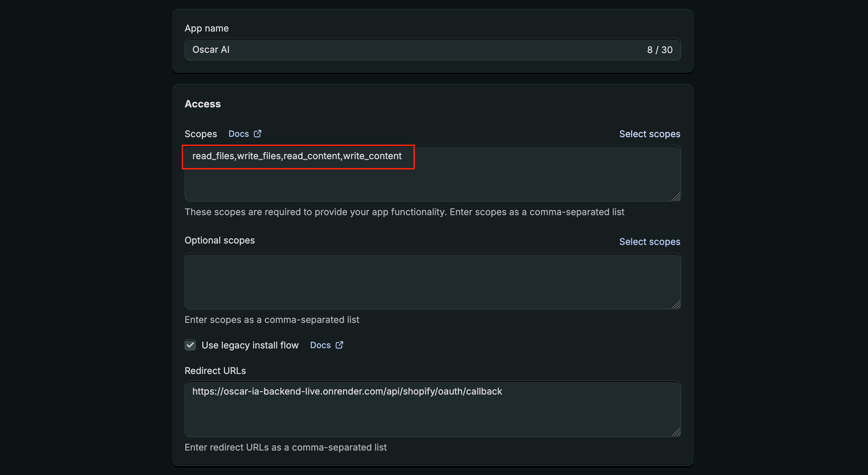Viewport: 868px width, 475px height.
Task: Click inside the Redirect URLs textarea
Action: 432,414
